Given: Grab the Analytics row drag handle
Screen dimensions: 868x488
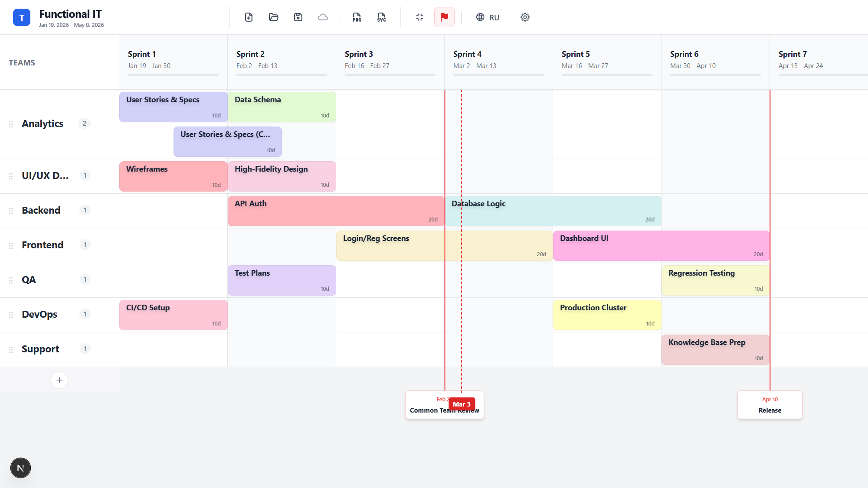Looking at the screenshot, I should point(11,124).
